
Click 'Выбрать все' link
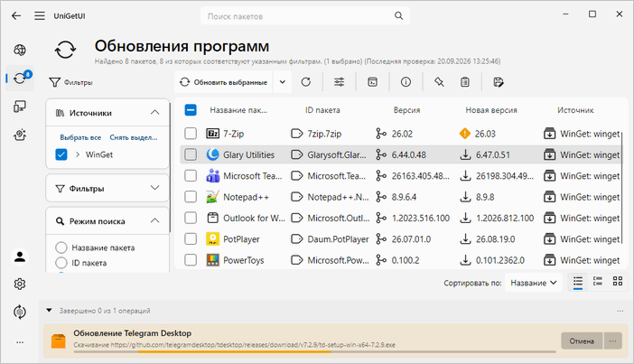coord(80,137)
